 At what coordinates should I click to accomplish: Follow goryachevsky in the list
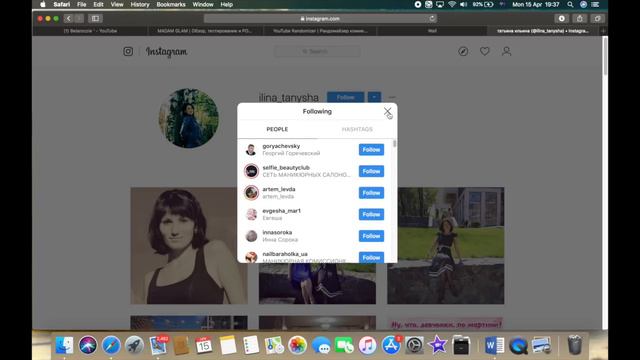pos(371,150)
